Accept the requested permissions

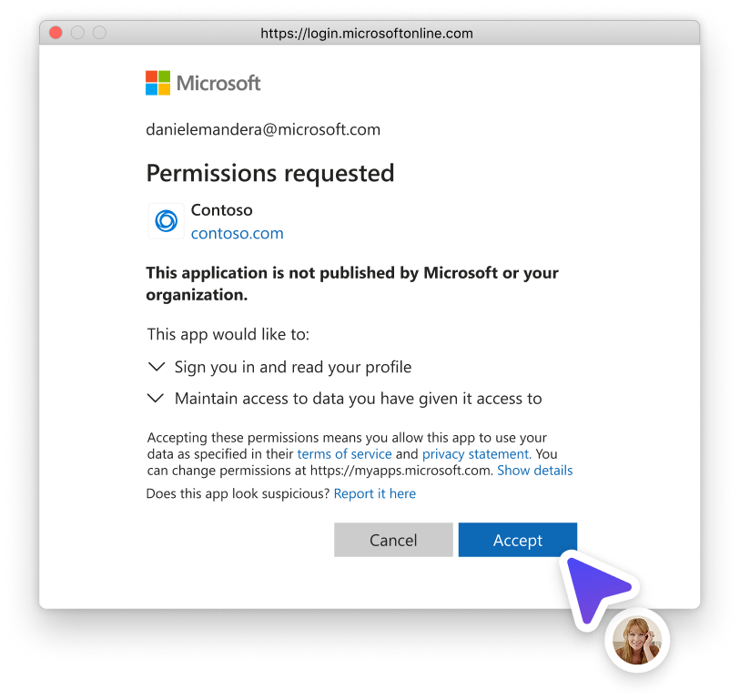(518, 540)
